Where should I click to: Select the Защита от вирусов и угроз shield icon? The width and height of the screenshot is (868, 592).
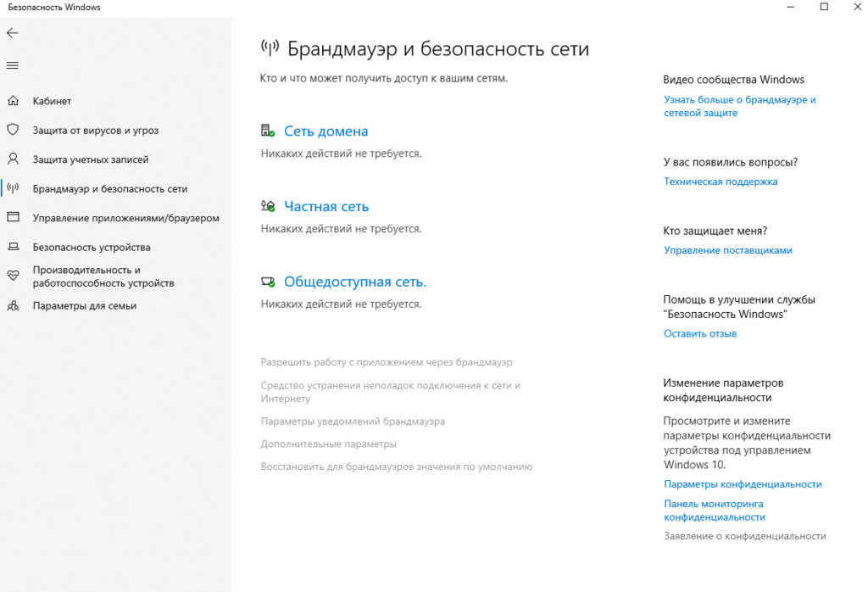tap(14, 129)
